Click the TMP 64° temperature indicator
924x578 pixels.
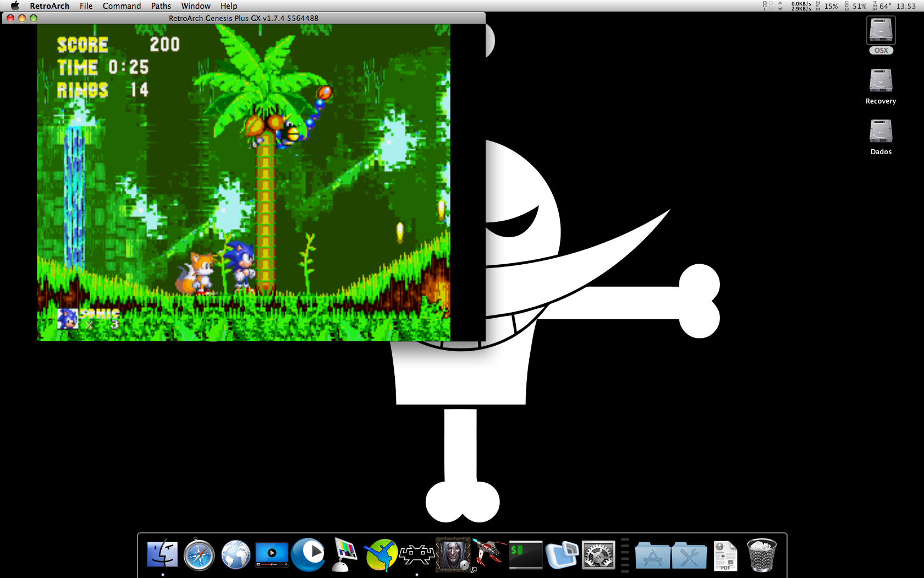coord(882,6)
